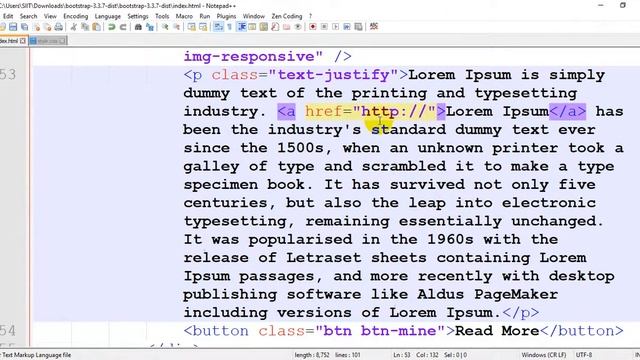Click the Cut scissors icon

coord(73,27)
